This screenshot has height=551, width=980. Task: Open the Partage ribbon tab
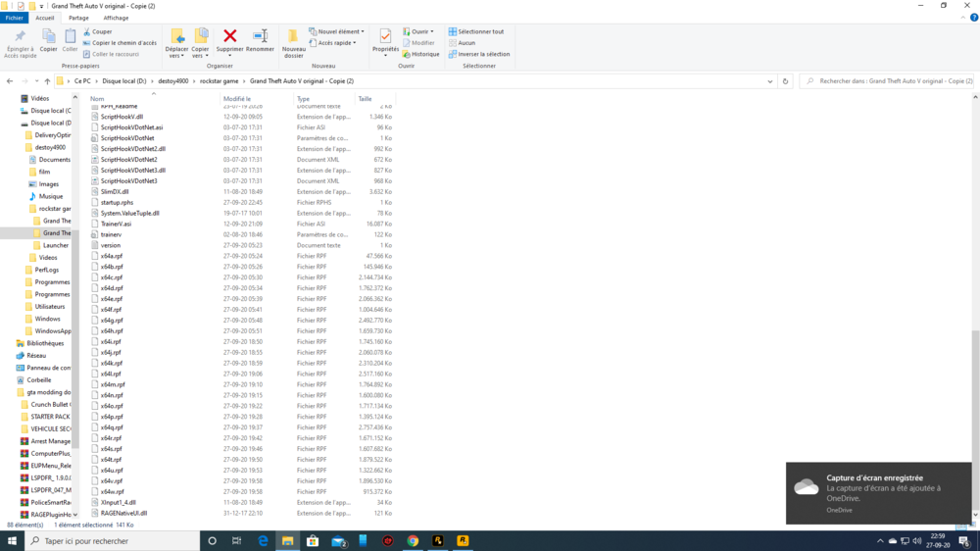78,18
